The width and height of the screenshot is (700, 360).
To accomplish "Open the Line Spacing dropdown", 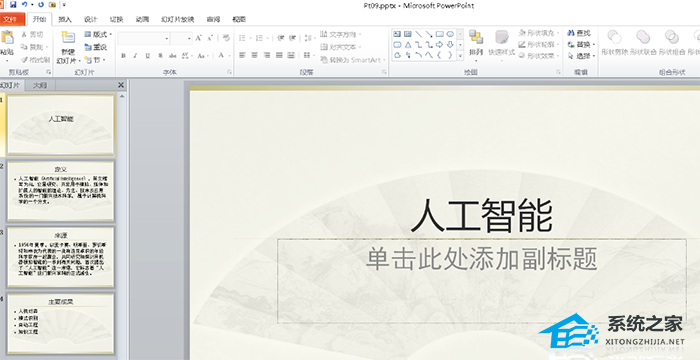I will pos(309,38).
